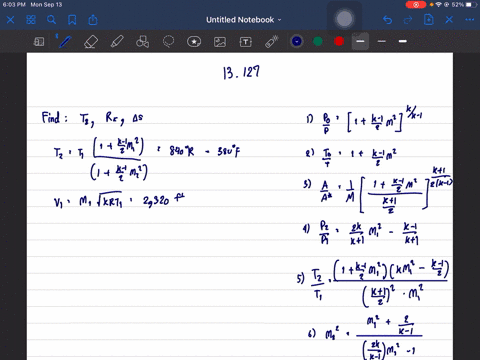
Task: Tap the handwritten 13.127 title
Action: (x=241, y=72)
